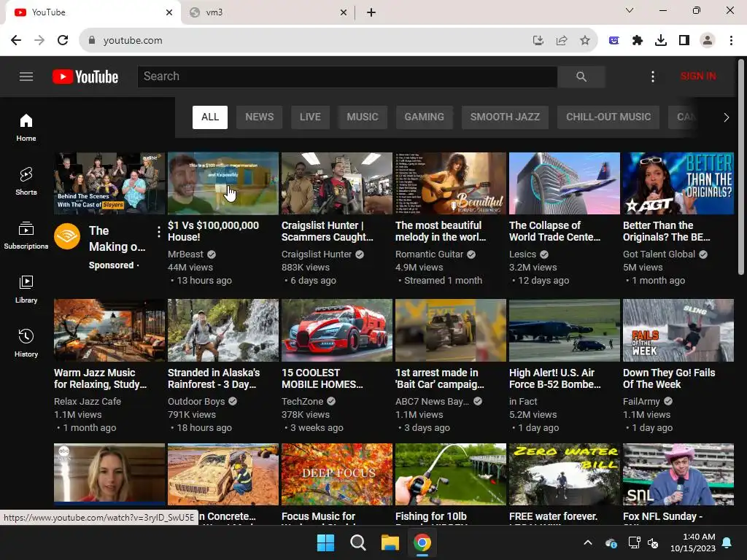Click Chrome icon in taskbar

tap(422, 542)
